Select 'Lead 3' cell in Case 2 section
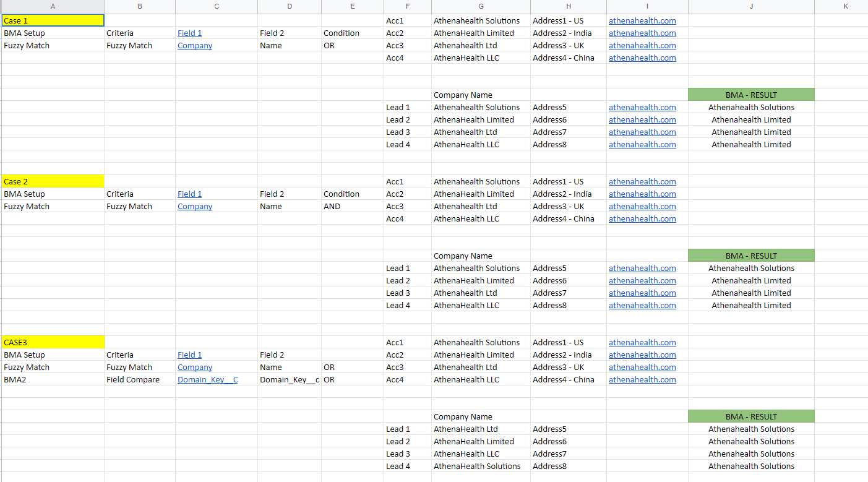 tap(408, 293)
